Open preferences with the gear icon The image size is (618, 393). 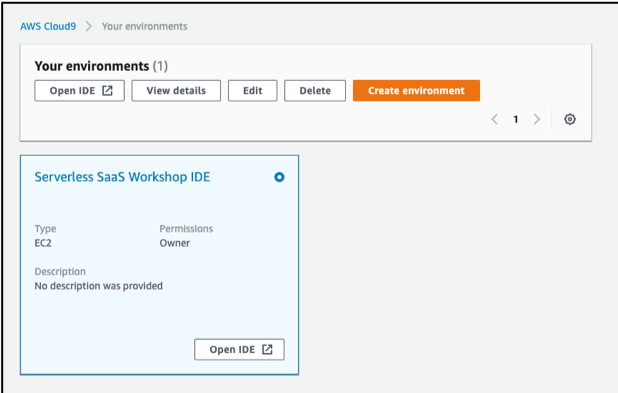(570, 119)
